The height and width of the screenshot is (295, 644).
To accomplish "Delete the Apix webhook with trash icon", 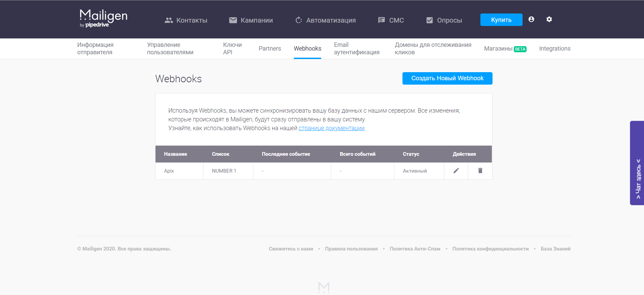I will click(480, 171).
